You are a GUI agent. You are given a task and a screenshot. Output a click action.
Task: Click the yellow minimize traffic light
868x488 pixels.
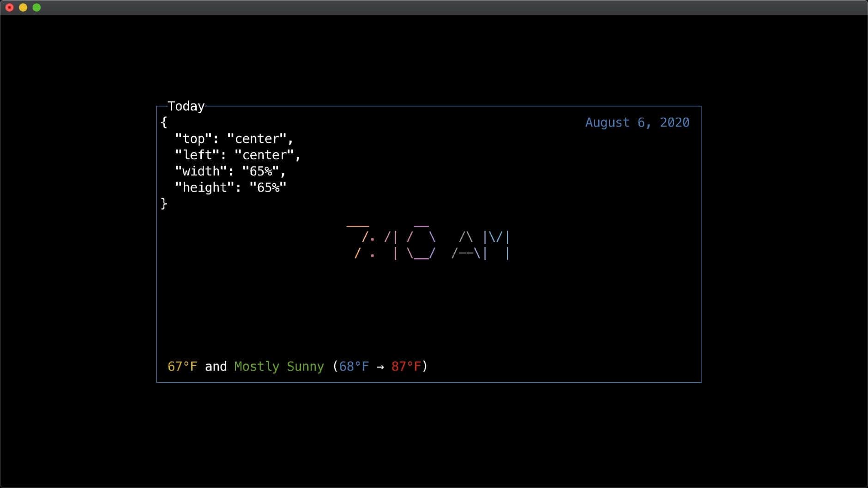click(22, 7)
